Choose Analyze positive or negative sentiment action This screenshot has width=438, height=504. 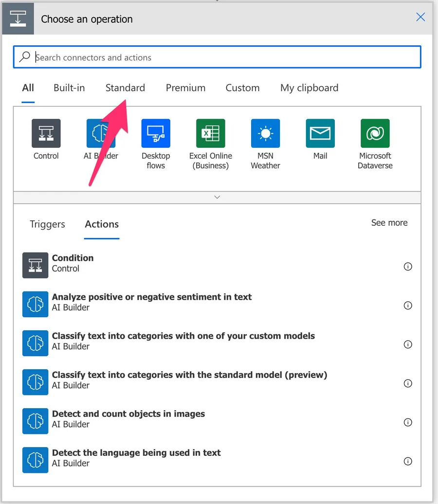(151, 302)
